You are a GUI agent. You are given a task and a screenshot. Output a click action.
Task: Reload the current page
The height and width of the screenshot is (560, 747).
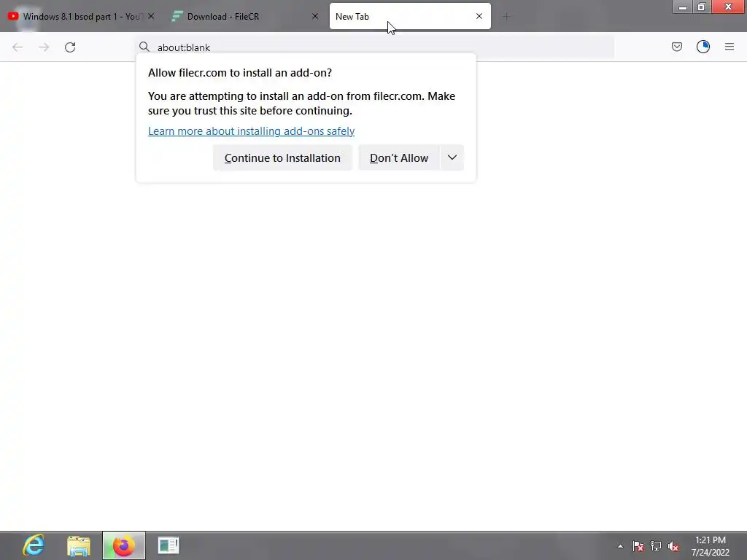(x=70, y=47)
